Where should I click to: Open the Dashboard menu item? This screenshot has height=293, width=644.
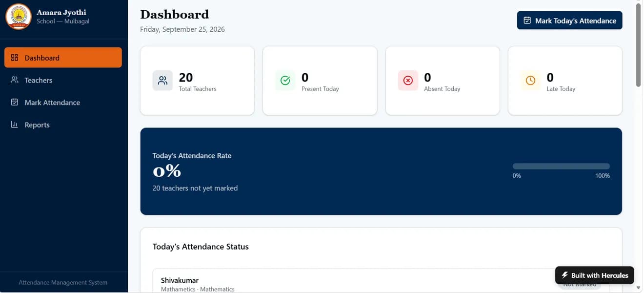63,58
